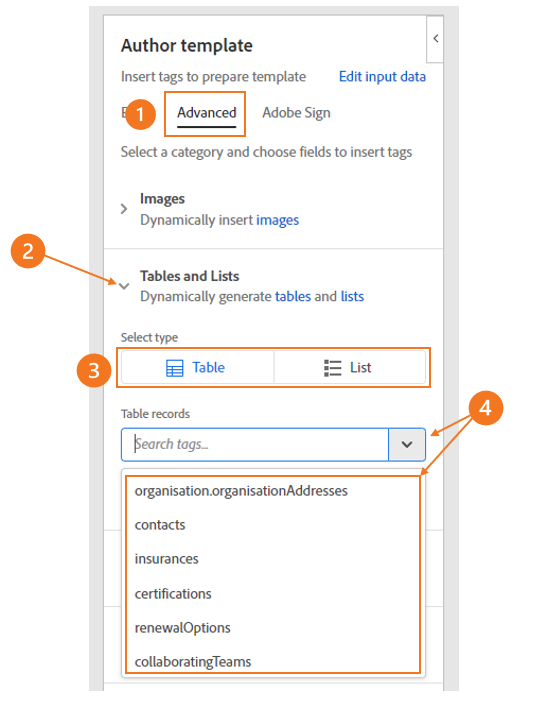The image size is (556, 703).
Task: Switch to the Advanced tab
Action: [206, 113]
